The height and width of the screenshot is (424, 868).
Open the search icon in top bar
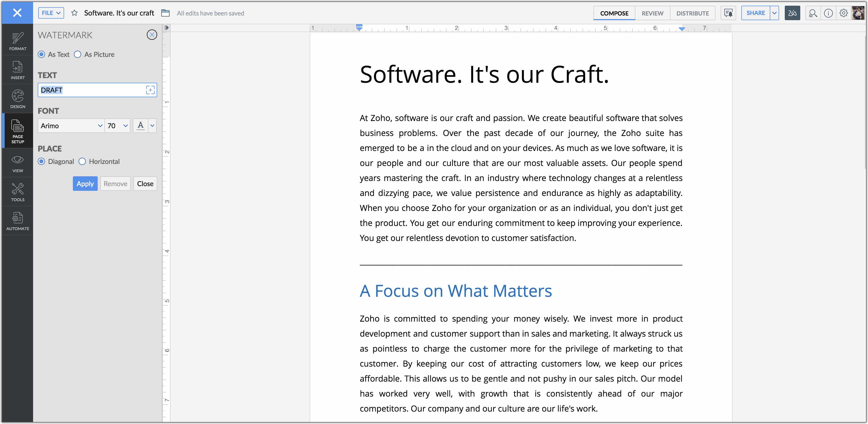[x=813, y=13]
